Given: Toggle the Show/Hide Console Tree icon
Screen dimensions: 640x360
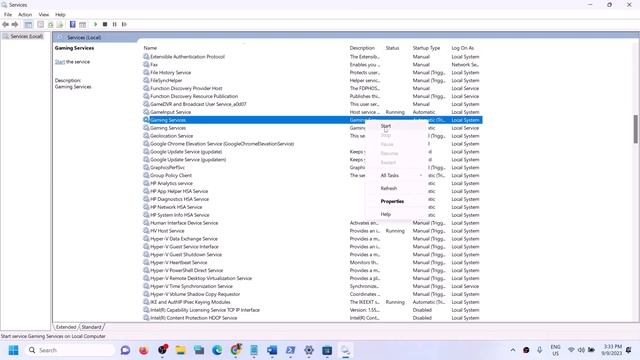Looking at the screenshot, I should pos(28,24).
